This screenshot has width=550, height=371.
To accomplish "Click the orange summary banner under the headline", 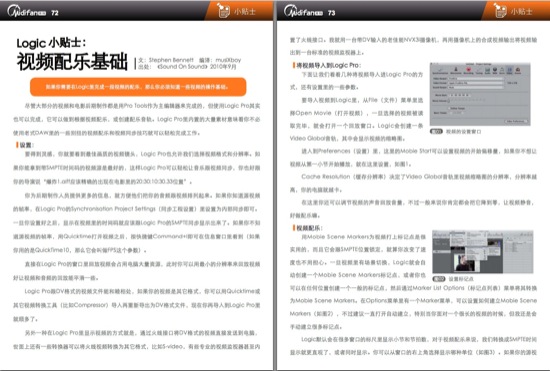I will coord(138,87).
